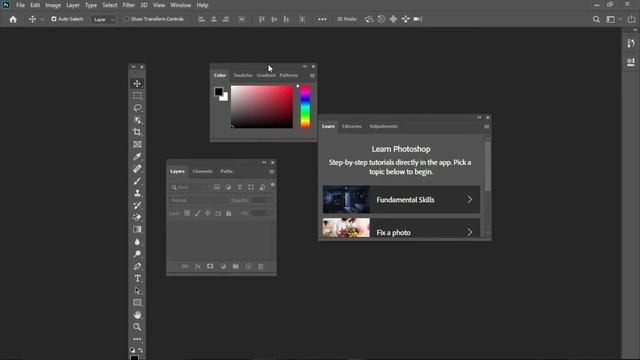Open the Fix a photo tutorial

point(401,228)
